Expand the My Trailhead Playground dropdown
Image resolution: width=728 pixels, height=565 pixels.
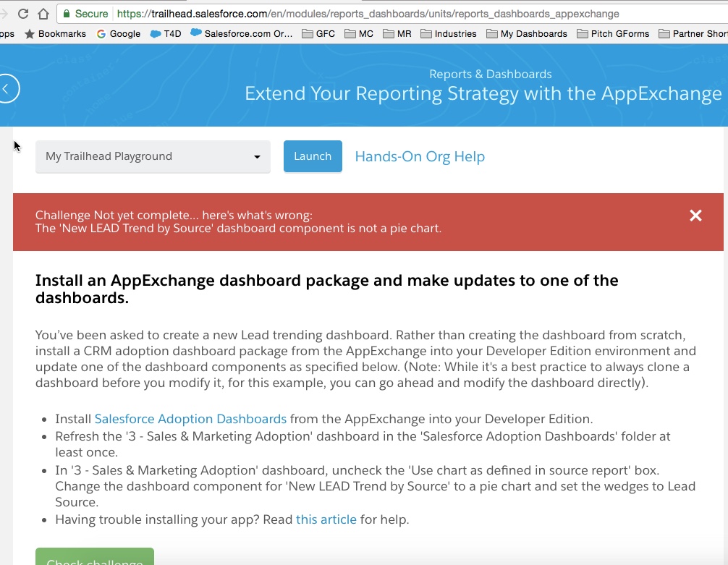tap(153, 156)
